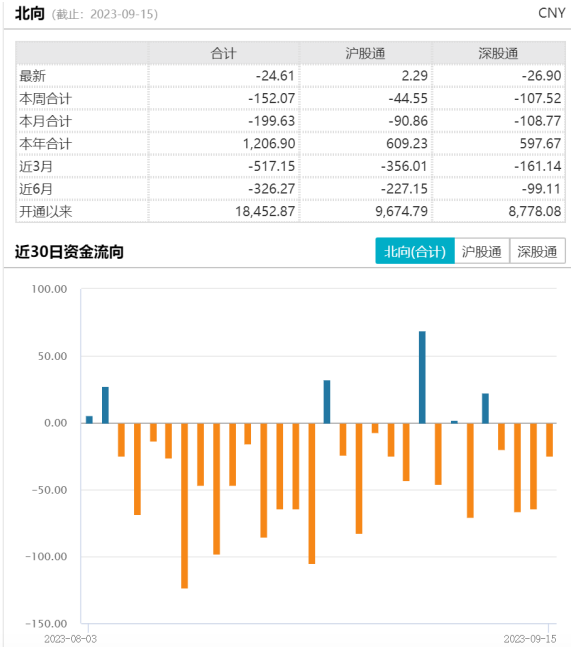Click the 本年合计 row label

click(45, 144)
